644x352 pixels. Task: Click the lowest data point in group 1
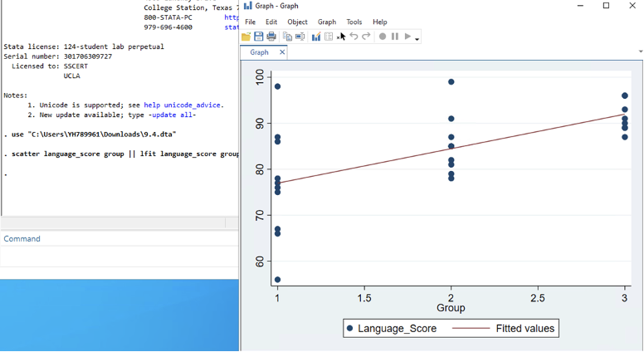click(278, 280)
